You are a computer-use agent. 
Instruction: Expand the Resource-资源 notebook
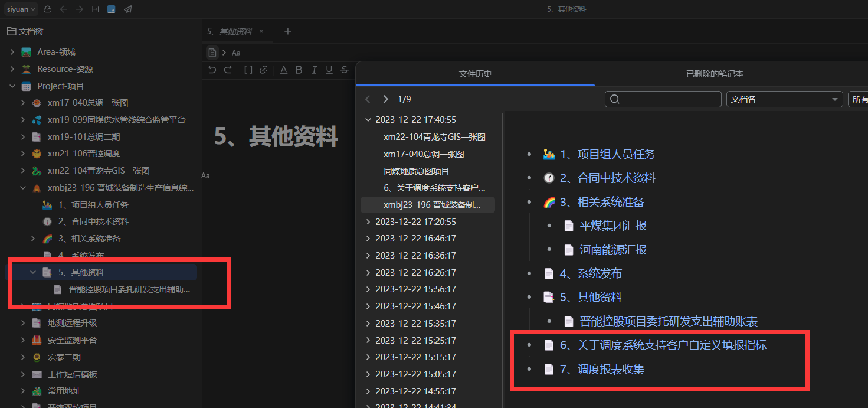[12, 69]
